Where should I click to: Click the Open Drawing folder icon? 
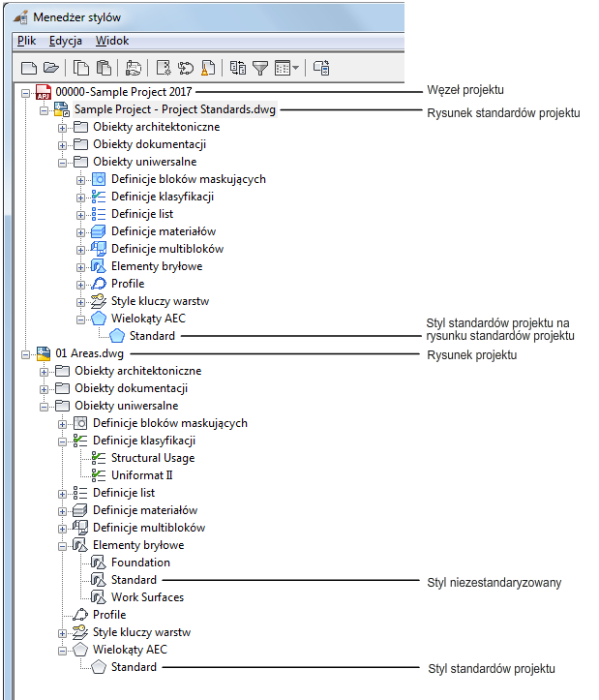[x=51, y=68]
